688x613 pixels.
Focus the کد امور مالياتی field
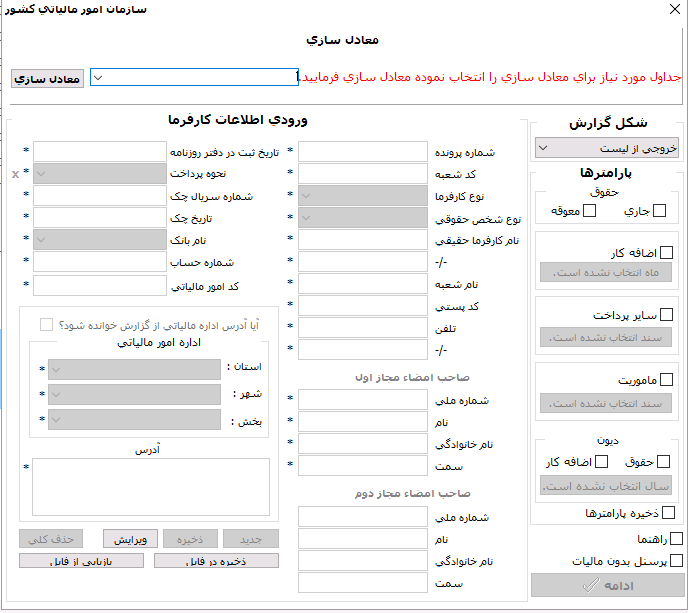pyautogui.click(x=100, y=286)
